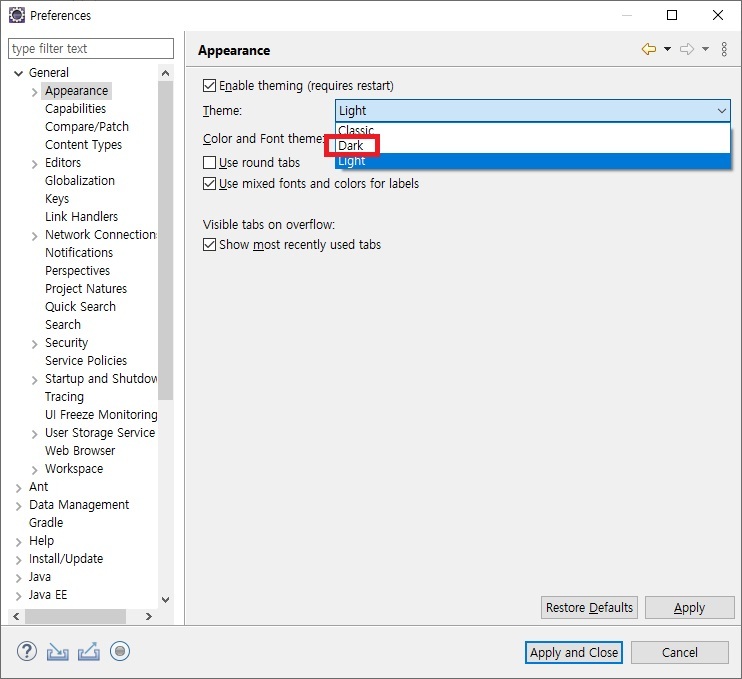Collapse the General tree node
The height and width of the screenshot is (679, 742).
18,73
